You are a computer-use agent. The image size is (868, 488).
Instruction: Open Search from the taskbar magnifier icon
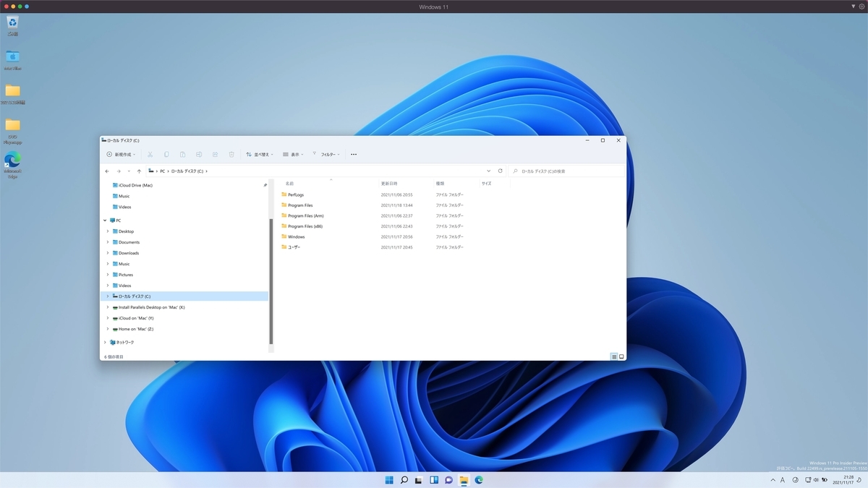tap(404, 480)
